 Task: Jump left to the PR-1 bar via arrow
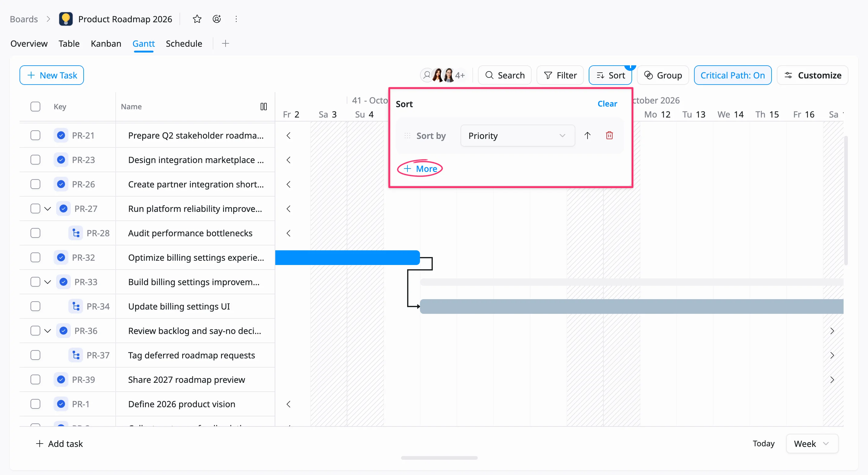coord(288,404)
